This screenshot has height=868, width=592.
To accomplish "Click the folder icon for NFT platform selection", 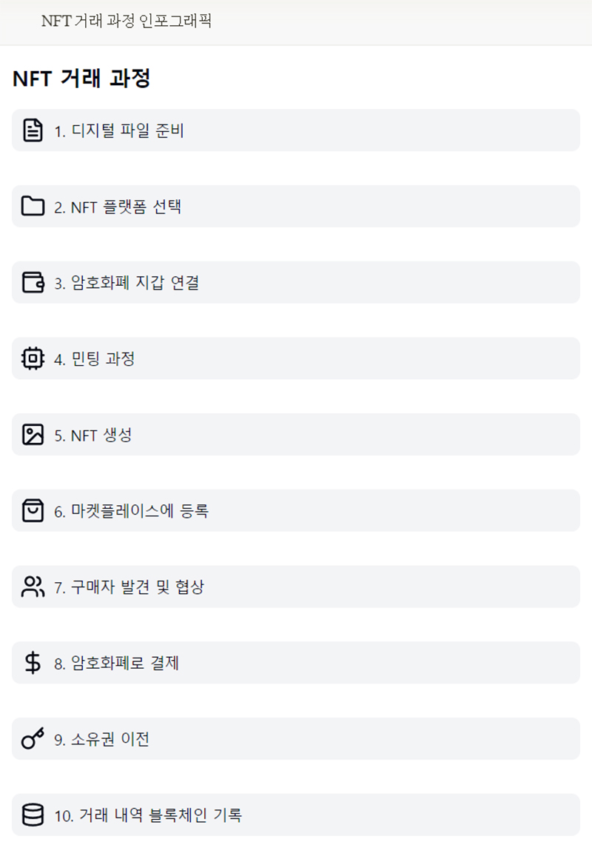I will [x=33, y=206].
